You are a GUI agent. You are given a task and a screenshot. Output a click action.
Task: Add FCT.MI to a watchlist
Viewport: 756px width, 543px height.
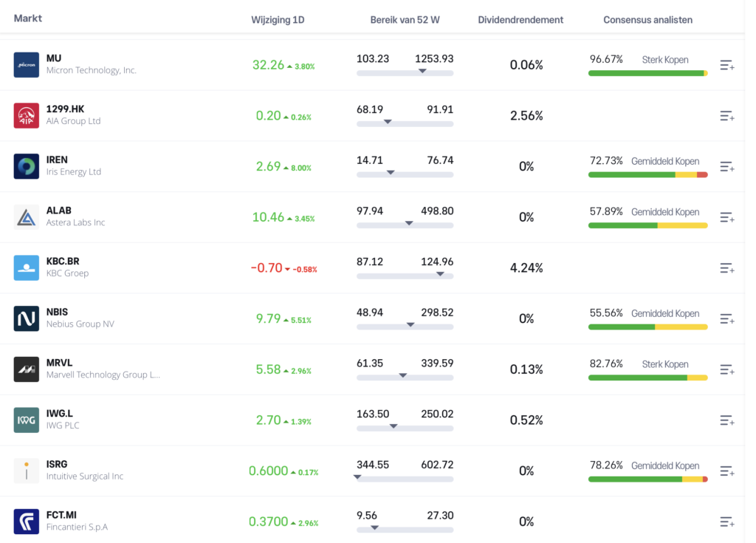[x=727, y=522]
